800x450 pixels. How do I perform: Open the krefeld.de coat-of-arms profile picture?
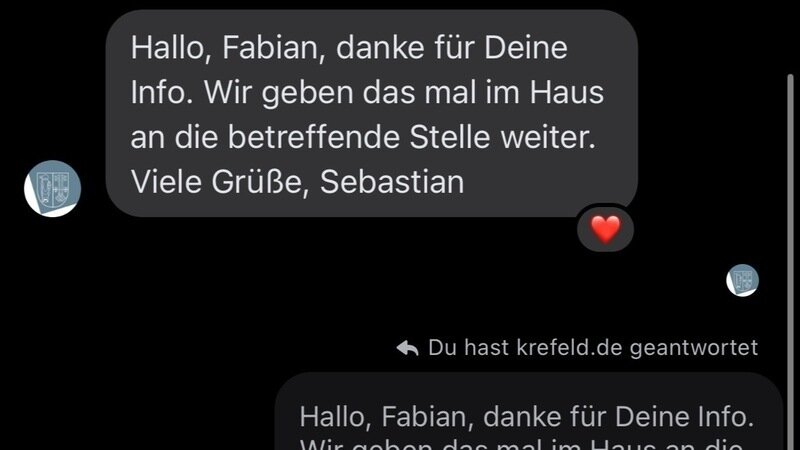click(x=53, y=188)
